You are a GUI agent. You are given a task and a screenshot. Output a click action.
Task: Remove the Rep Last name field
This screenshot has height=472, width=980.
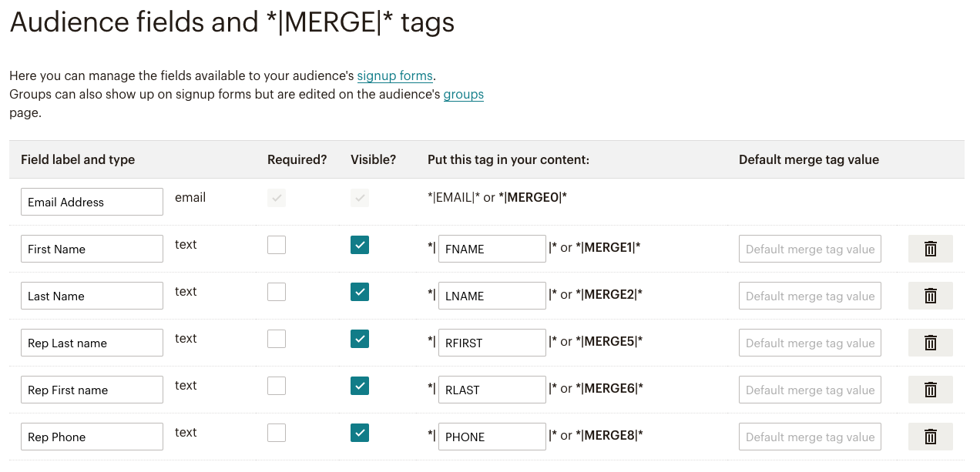930,343
